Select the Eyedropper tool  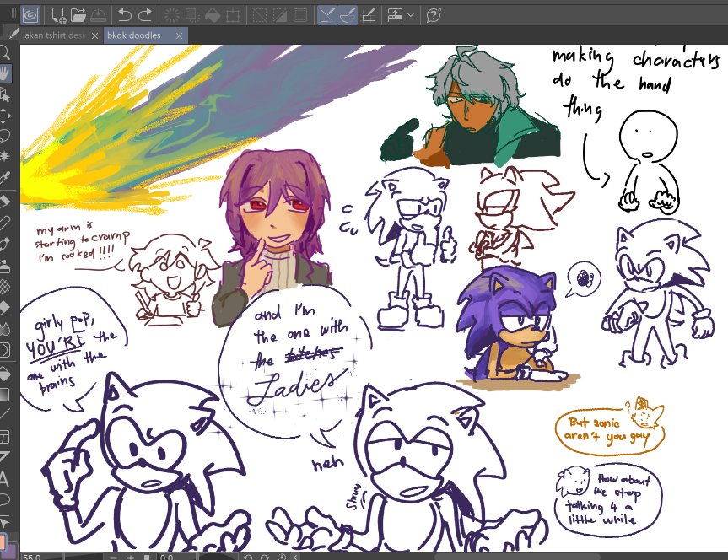pyautogui.click(x=5, y=177)
